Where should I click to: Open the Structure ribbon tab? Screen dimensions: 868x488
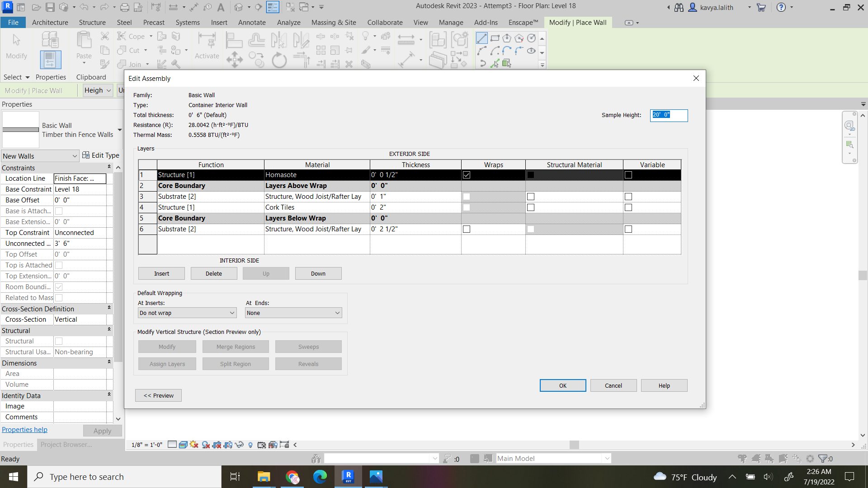coord(92,23)
